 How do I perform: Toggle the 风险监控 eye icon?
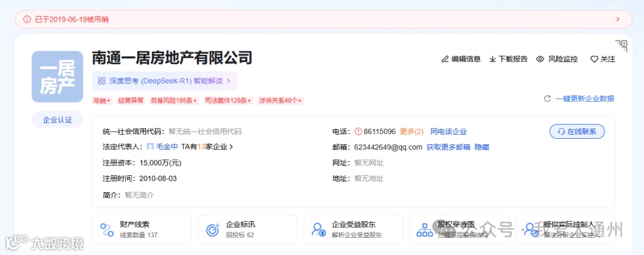pyautogui.click(x=540, y=59)
